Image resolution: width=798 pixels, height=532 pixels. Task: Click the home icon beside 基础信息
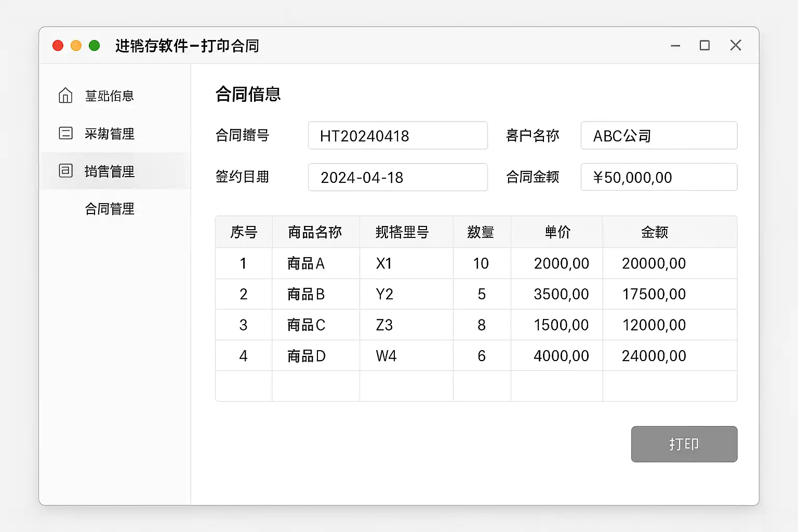[65, 96]
